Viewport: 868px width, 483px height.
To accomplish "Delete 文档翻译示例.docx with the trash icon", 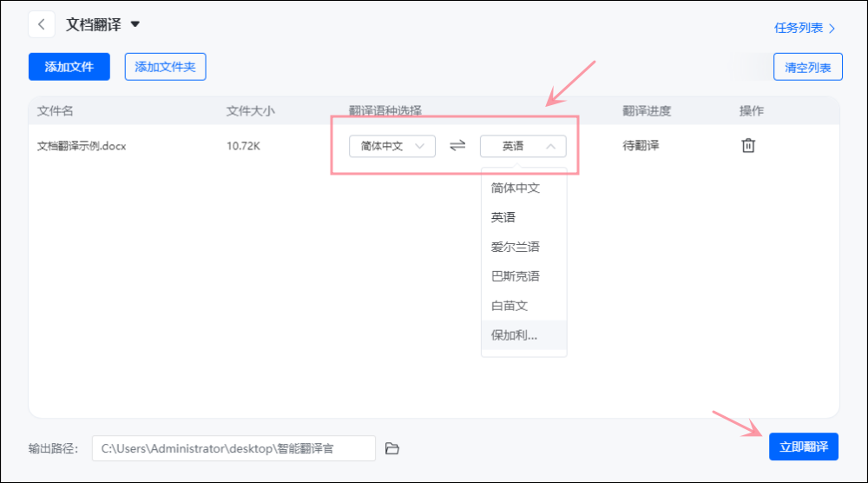I will pos(748,146).
